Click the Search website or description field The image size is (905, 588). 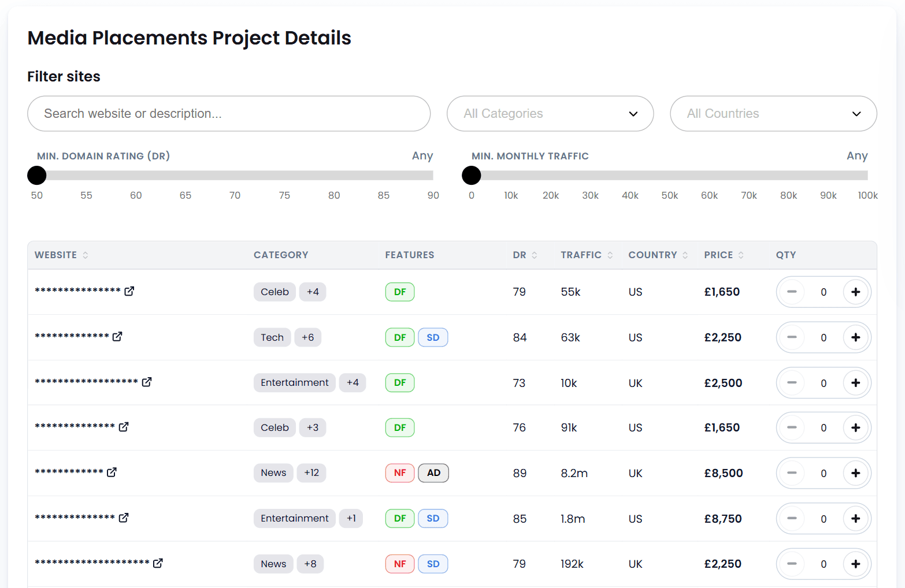tap(229, 114)
